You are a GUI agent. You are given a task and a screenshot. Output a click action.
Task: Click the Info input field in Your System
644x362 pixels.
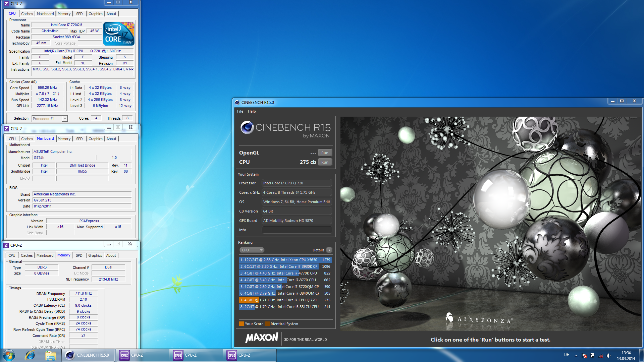[x=297, y=230]
